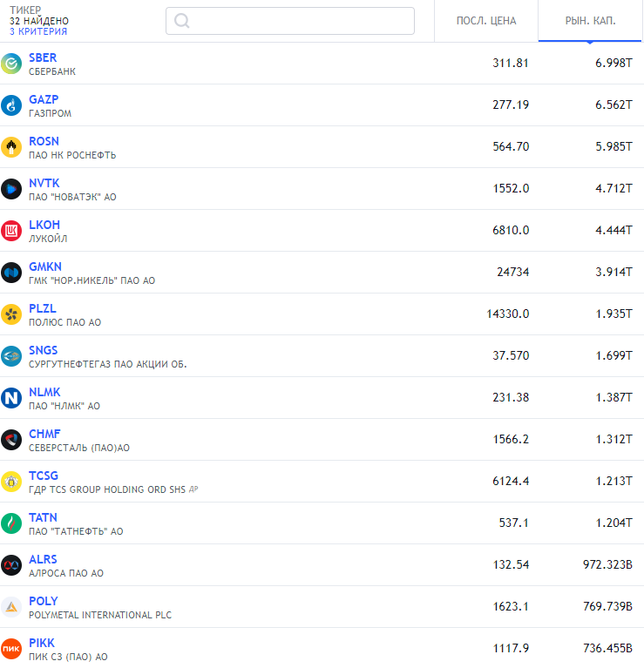Screen dimensions: 644x668
Task: Click company name ГАЗПРОМ
Action: 50,113
